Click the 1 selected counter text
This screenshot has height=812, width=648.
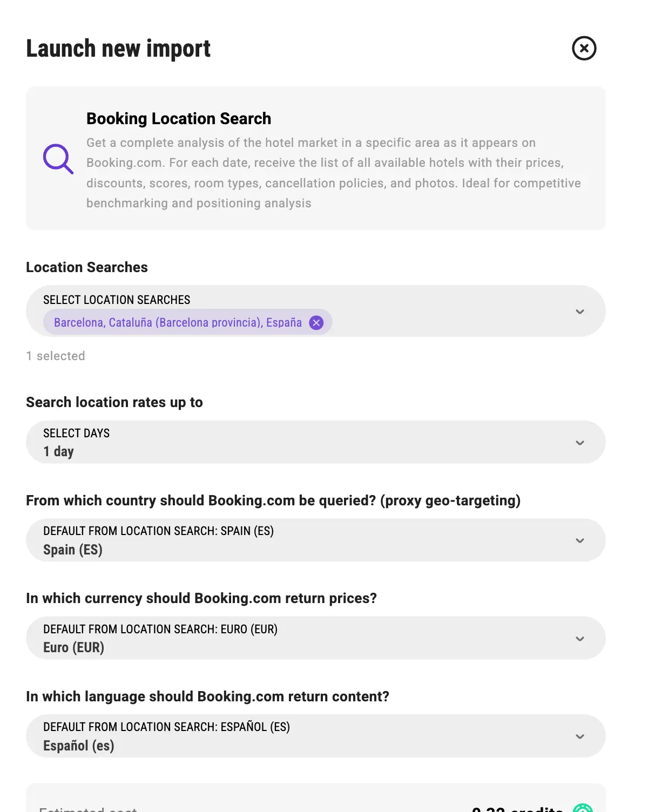pos(56,356)
